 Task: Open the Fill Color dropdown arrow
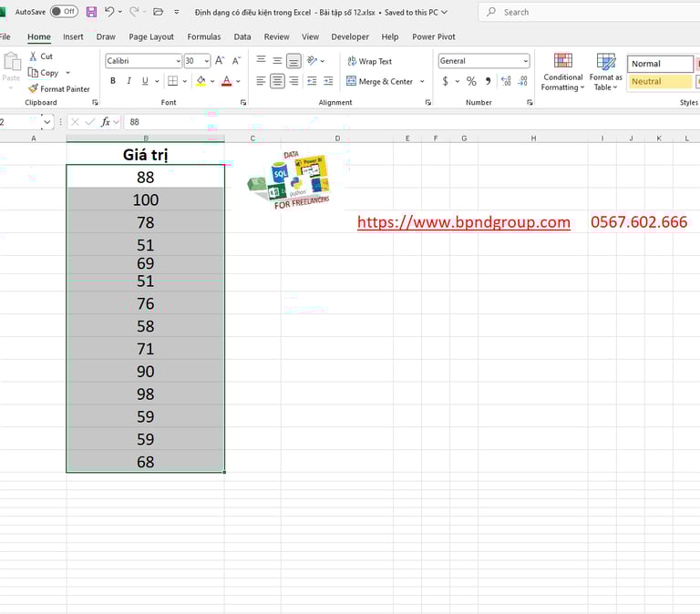pos(212,81)
